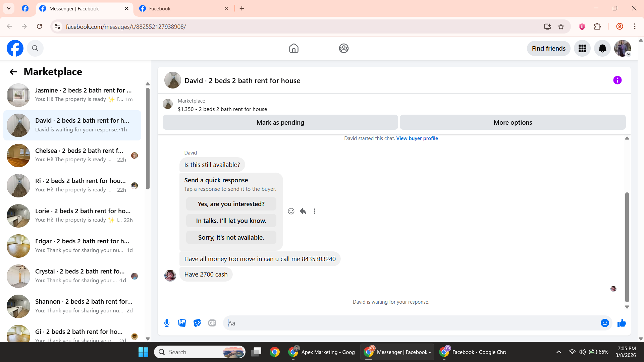Screen dimensions: 644x362
Task: Open the Facebook apps grid menu
Action: coord(582,49)
